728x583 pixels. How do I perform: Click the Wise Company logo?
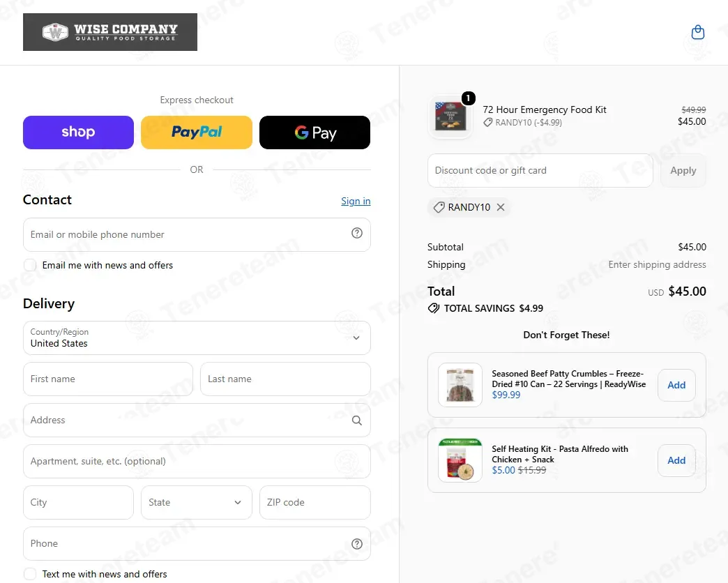pyautogui.click(x=110, y=32)
